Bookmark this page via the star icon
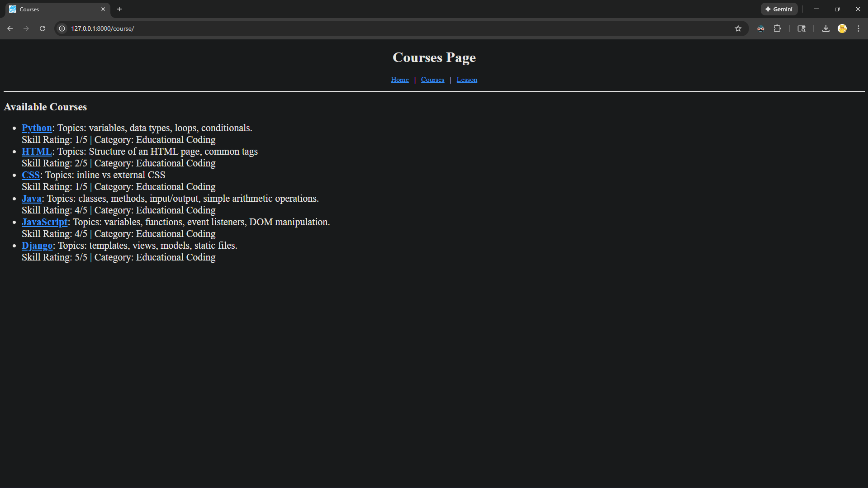This screenshot has width=868, height=488. pyautogui.click(x=738, y=28)
